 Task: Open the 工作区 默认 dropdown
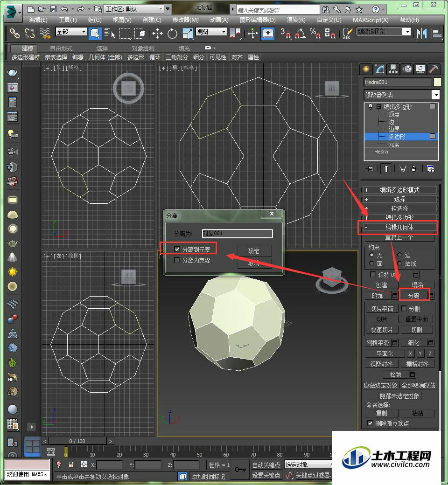coord(134,9)
